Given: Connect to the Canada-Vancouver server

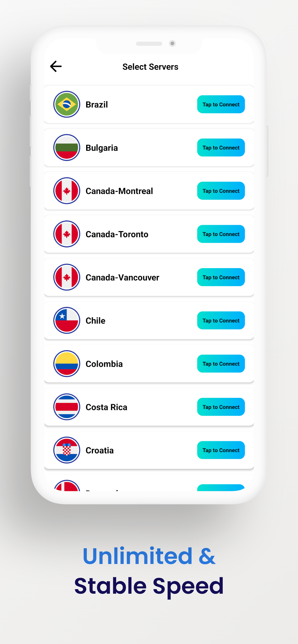Looking at the screenshot, I should [221, 277].
